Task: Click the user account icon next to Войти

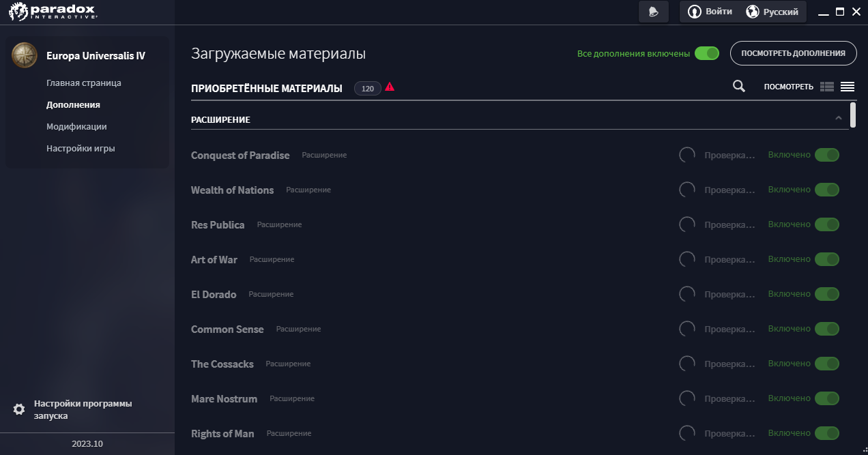Action: coord(695,12)
